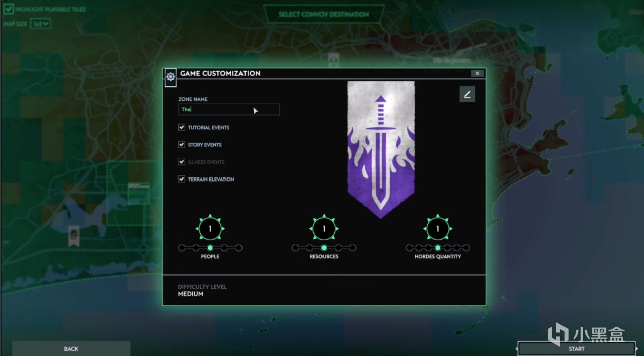
Task: Set Hordes Quantity slider to rightmost node
Action: [x=466, y=248]
